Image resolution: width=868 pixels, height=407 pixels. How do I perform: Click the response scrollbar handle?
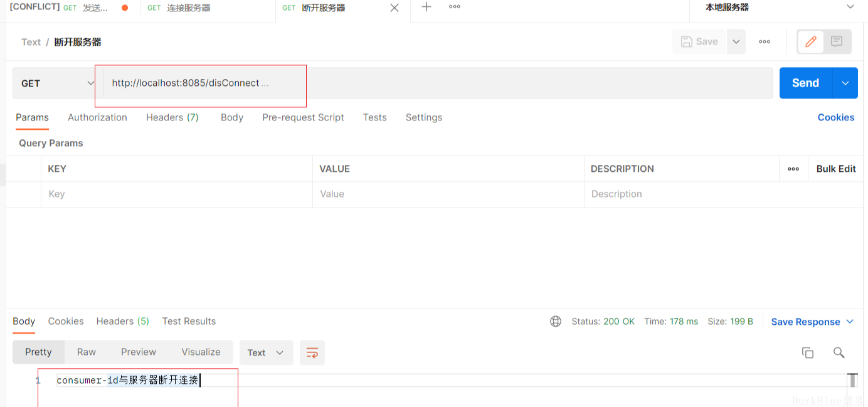pyautogui.click(x=852, y=380)
